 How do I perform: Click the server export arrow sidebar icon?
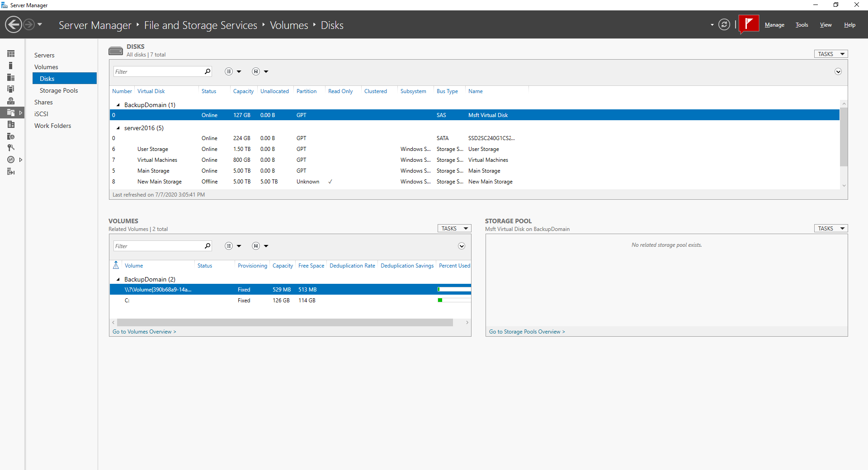(11, 171)
